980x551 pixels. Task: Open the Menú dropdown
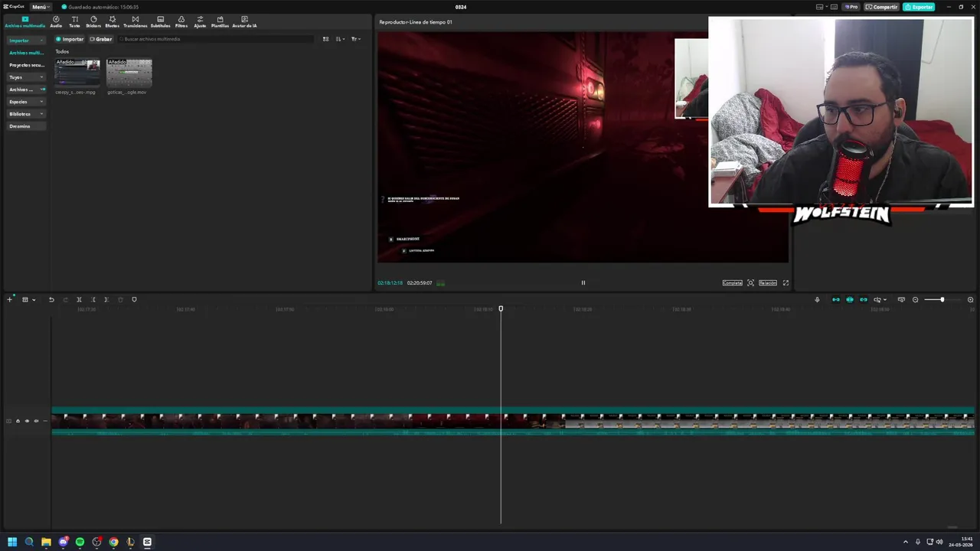coord(41,7)
